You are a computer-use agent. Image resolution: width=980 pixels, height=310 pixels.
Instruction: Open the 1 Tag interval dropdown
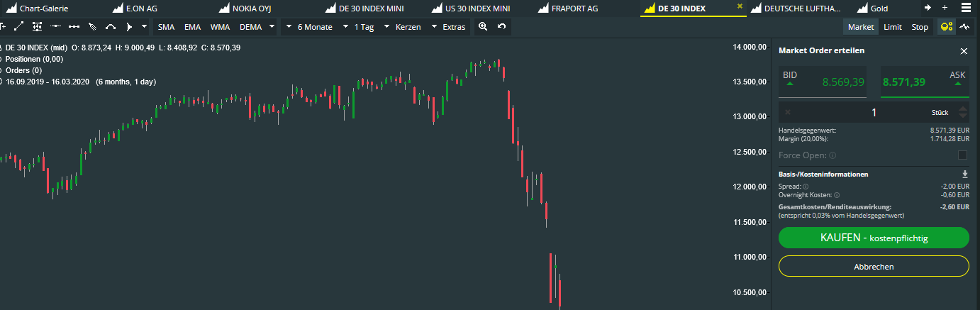coord(360,27)
